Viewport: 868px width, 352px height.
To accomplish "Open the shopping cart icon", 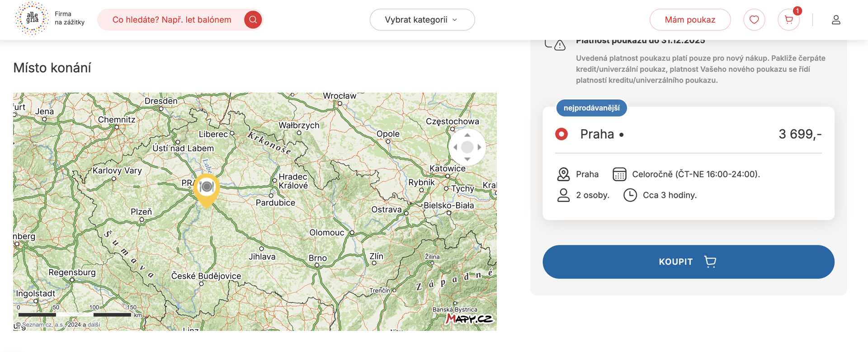I will [789, 19].
